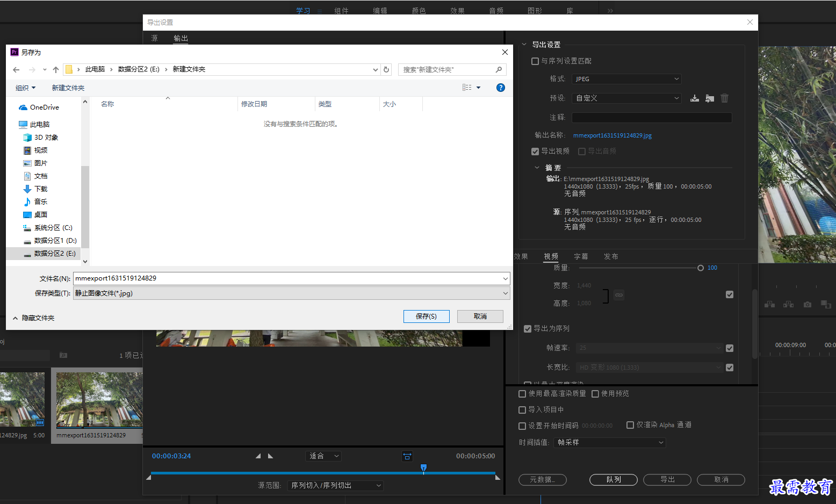The height and width of the screenshot is (504, 836).
Task: Open the 颜色 workspace
Action: point(419,11)
